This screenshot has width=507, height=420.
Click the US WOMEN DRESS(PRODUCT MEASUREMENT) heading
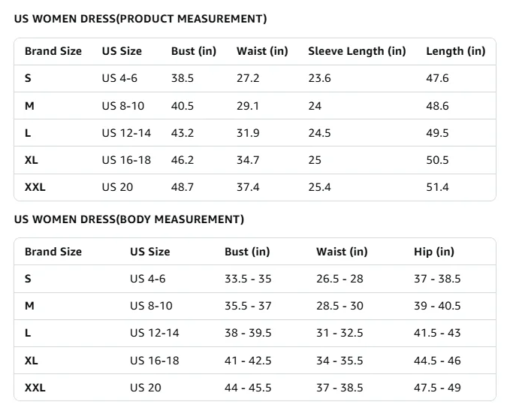click(140, 19)
